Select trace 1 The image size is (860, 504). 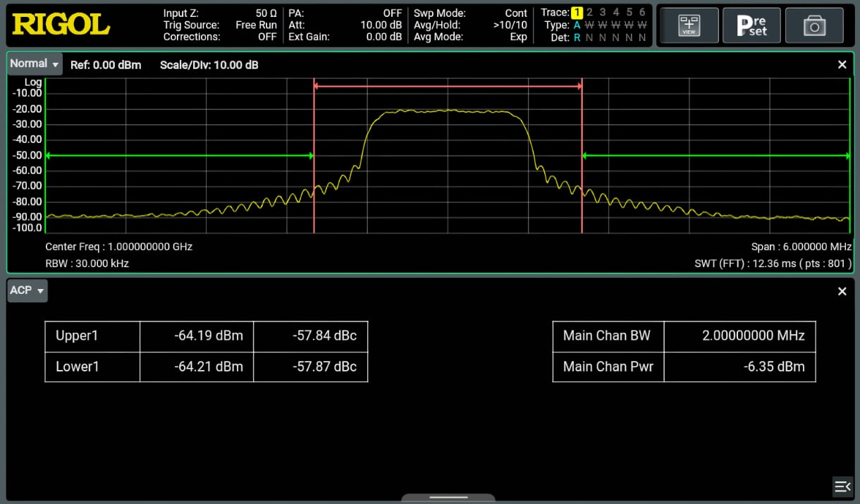click(577, 13)
